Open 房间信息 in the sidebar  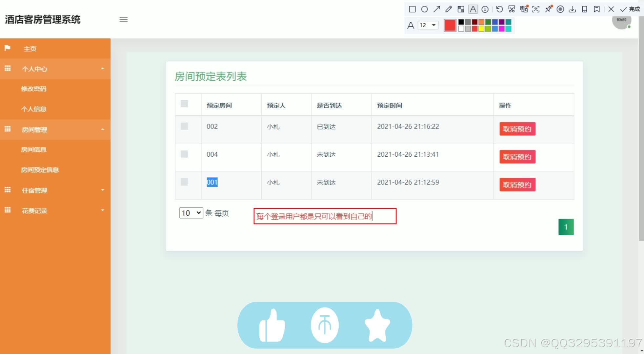click(x=34, y=150)
